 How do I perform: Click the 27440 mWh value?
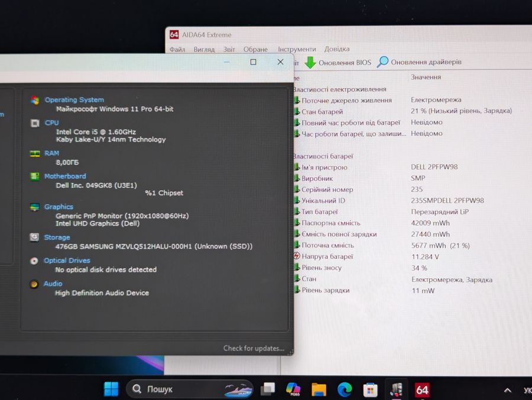coord(430,234)
